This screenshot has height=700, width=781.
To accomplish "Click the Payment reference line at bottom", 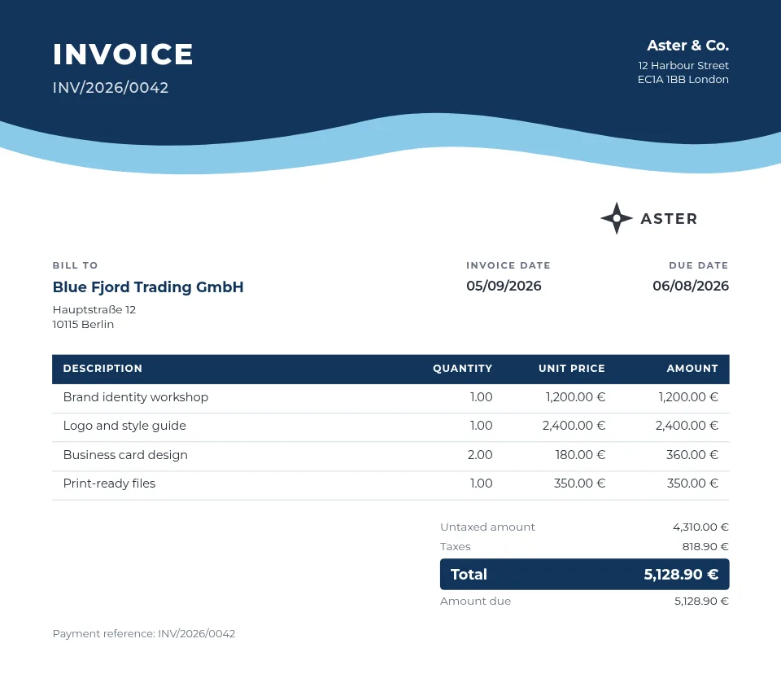I will [x=144, y=634].
